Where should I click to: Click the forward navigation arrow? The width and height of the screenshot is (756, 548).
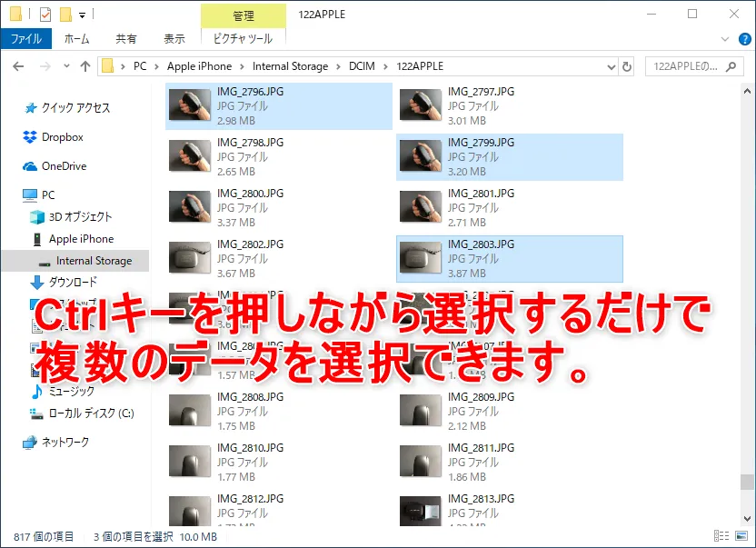(x=45, y=66)
